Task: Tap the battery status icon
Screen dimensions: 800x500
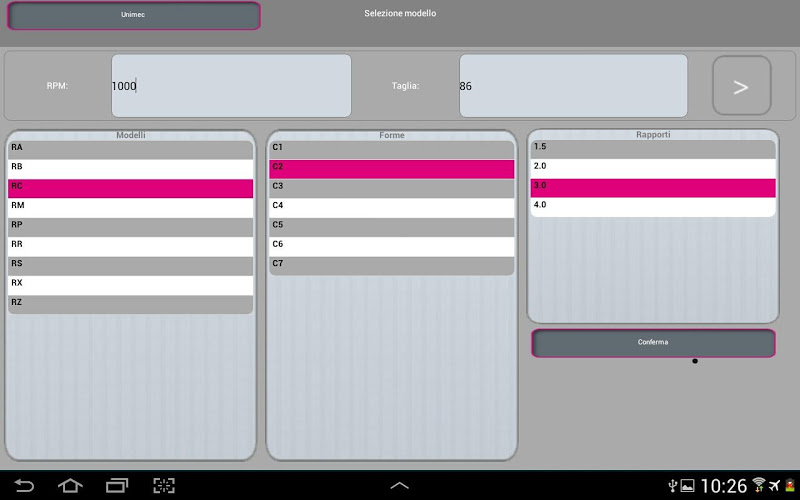Action: (x=790, y=485)
